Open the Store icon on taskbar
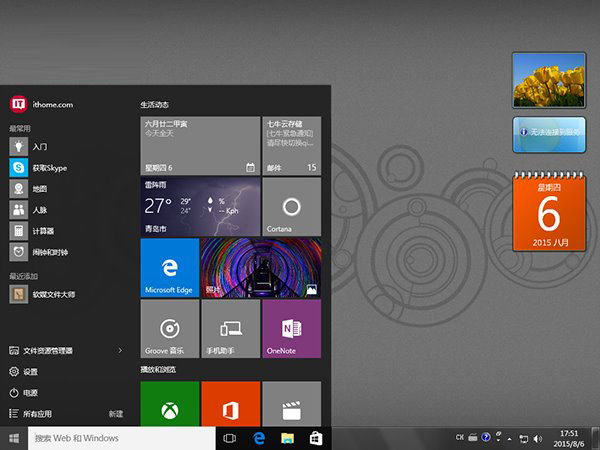Screen dimensions: 600x450 [x=314, y=438]
